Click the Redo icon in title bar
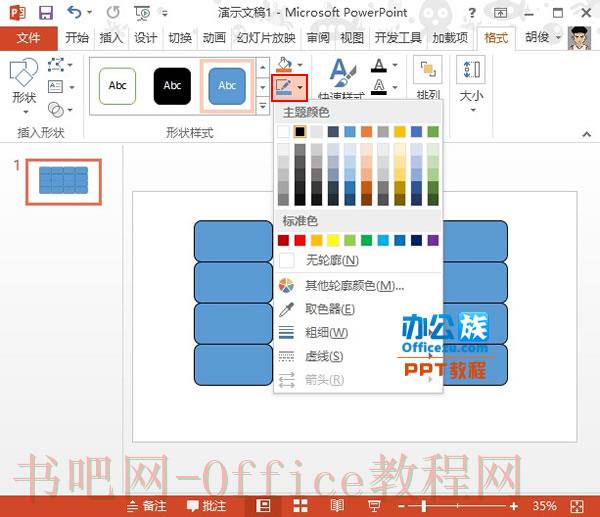The width and height of the screenshot is (600, 517). [113, 13]
